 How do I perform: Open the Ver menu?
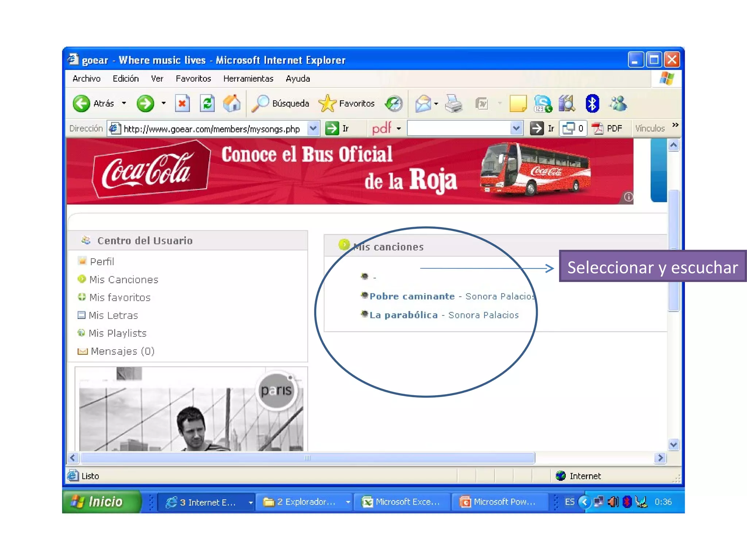[x=157, y=79]
